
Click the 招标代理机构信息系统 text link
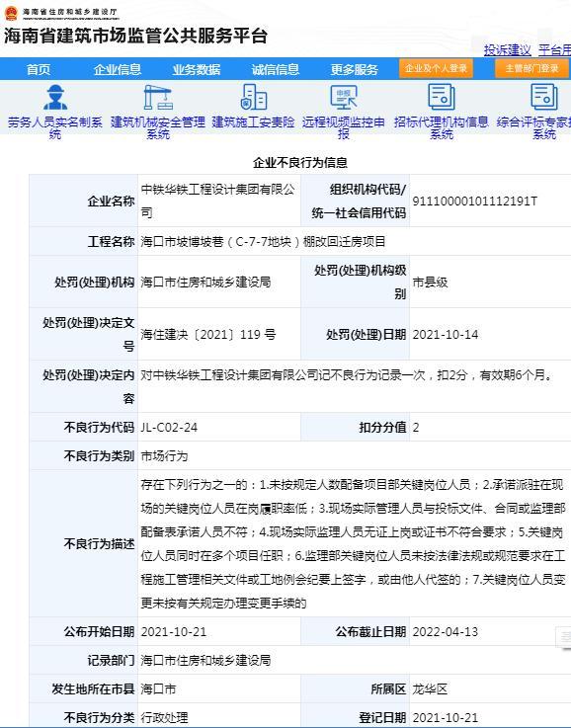coord(441,127)
